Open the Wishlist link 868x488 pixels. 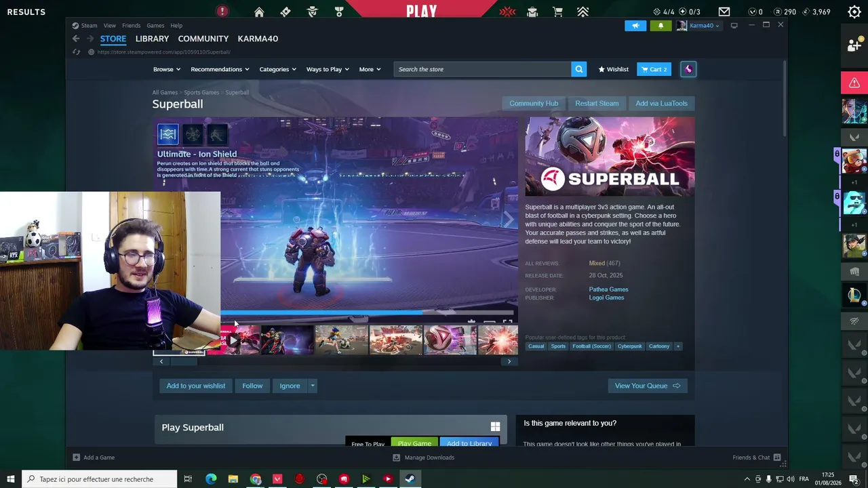(614, 69)
